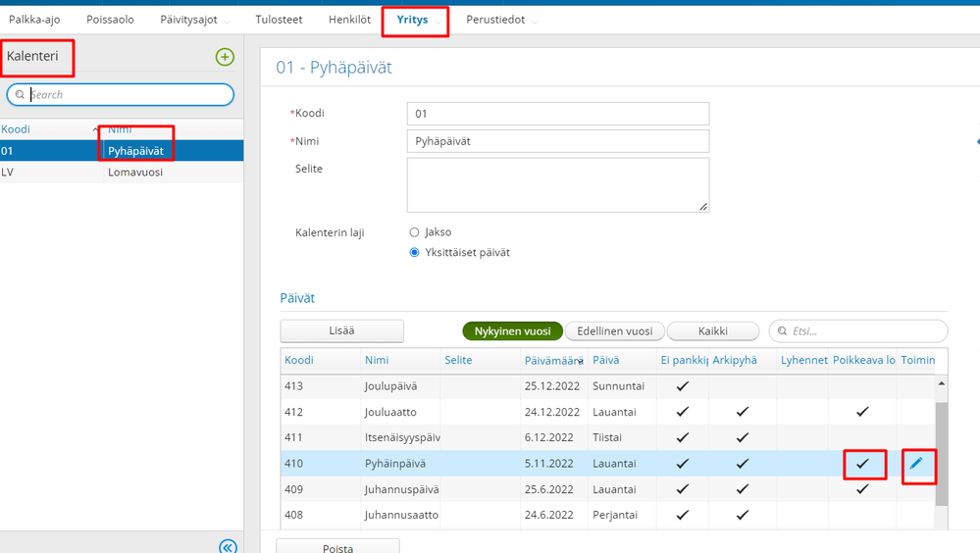Click the Poista button

pos(337,546)
